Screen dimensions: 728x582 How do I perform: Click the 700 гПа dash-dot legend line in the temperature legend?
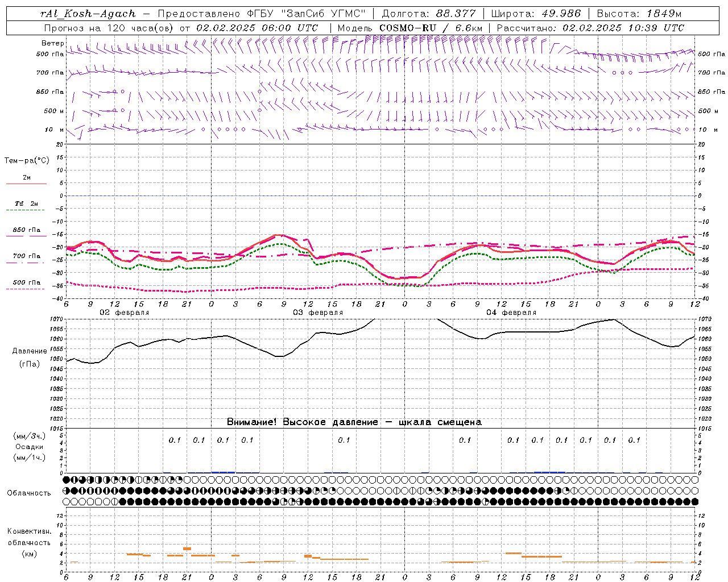click(x=26, y=263)
